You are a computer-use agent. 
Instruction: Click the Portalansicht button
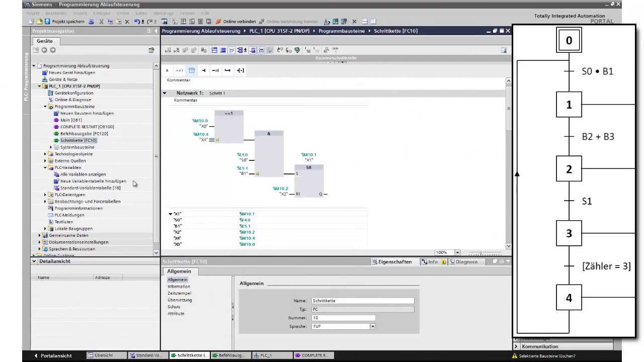click(52, 355)
